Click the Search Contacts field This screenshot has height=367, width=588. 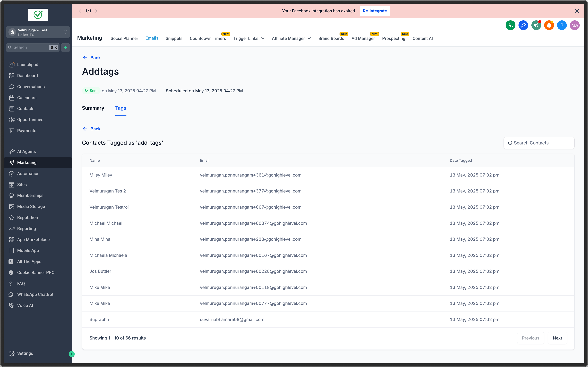click(539, 143)
